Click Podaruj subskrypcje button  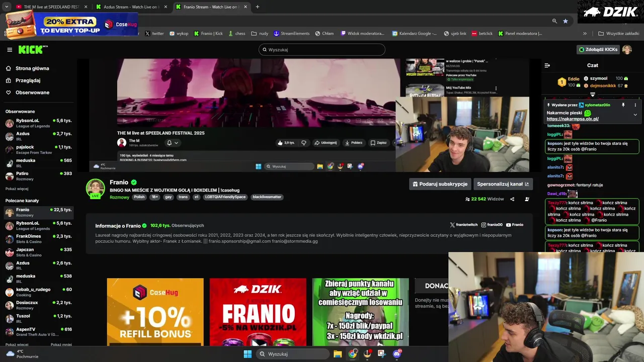(x=440, y=184)
